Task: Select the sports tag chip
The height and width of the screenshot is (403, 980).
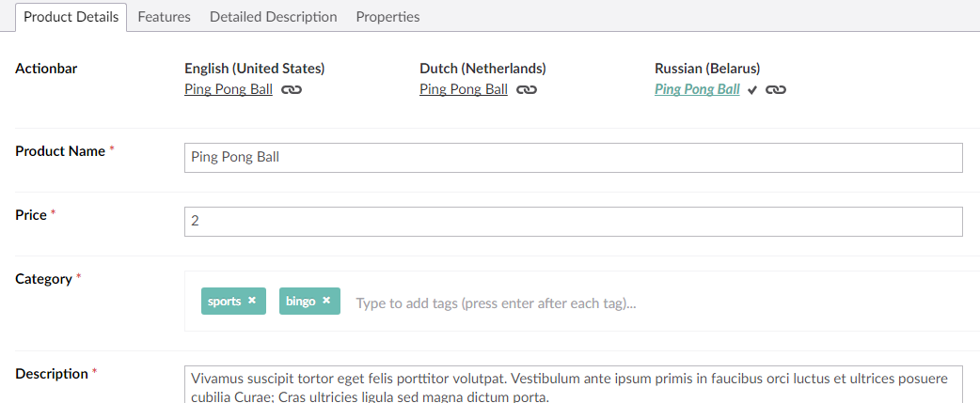Action: 233,301
